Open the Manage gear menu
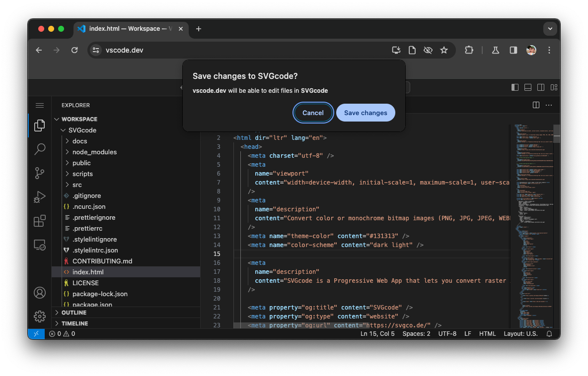Screen dimensions: 588x376 [x=40, y=316]
